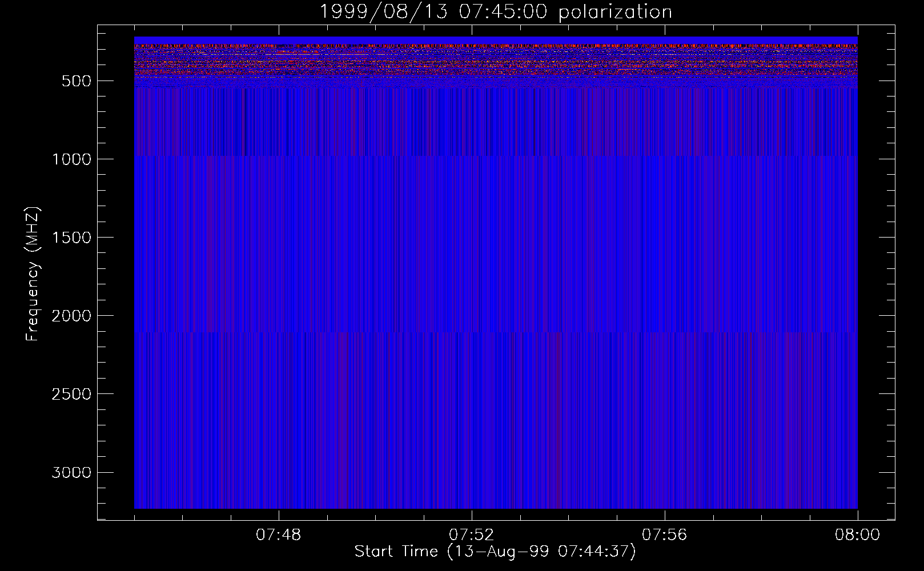924x571 pixels.
Task: Click the 2000 frequency tick label
Action: [x=71, y=316]
